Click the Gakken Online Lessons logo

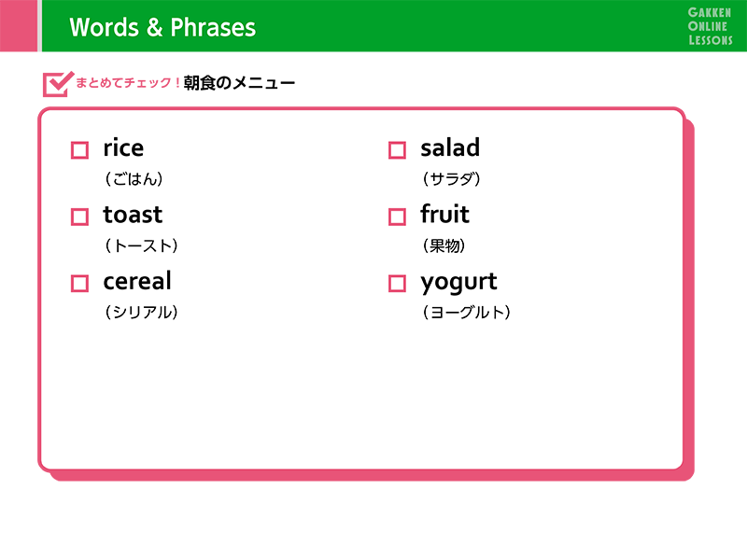[x=710, y=25]
